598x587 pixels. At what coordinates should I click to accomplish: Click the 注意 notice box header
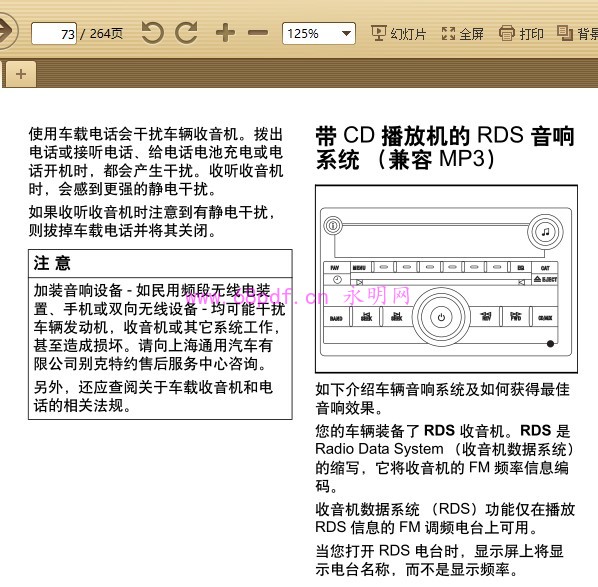pyautogui.click(x=160, y=264)
